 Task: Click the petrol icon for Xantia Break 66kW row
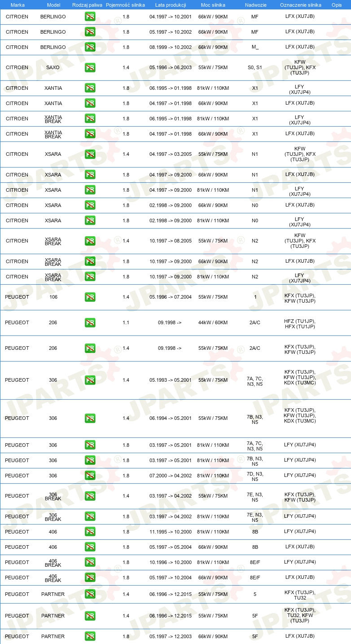pos(90,134)
